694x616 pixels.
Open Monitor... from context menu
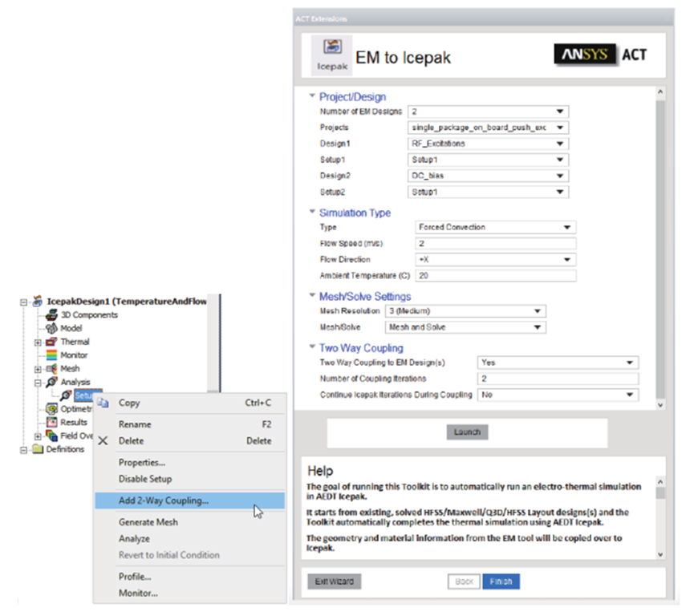pos(190,593)
